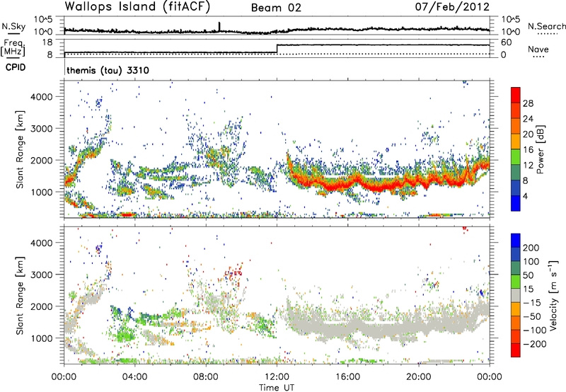Click Velocity colorbar tick '200'
Image resolution: width=566 pixels, height=392 pixels.
pyautogui.click(x=531, y=248)
